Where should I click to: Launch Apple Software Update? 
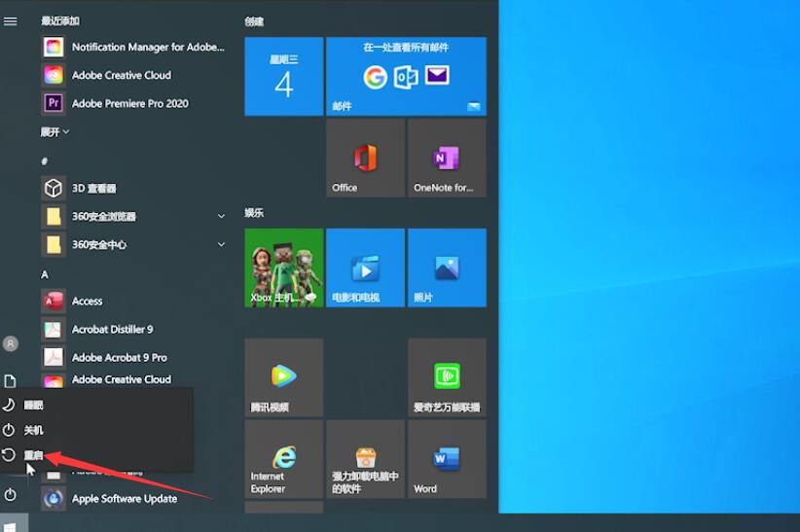click(133, 499)
